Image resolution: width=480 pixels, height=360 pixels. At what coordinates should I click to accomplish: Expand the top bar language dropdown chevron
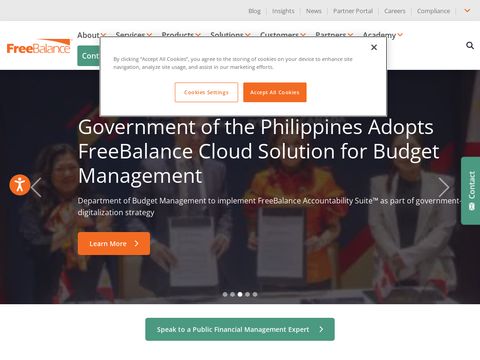467,11
